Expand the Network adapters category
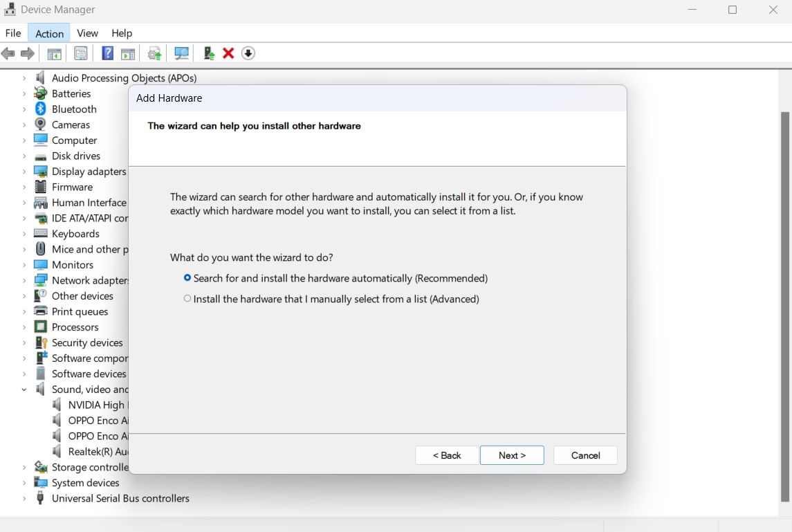Image resolution: width=792 pixels, height=532 pixels. pos(23,280)
